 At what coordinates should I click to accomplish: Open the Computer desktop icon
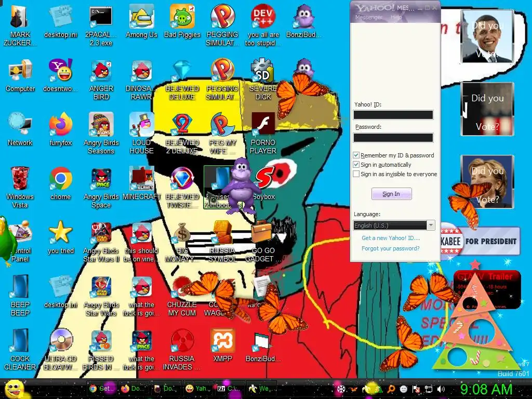20,75
